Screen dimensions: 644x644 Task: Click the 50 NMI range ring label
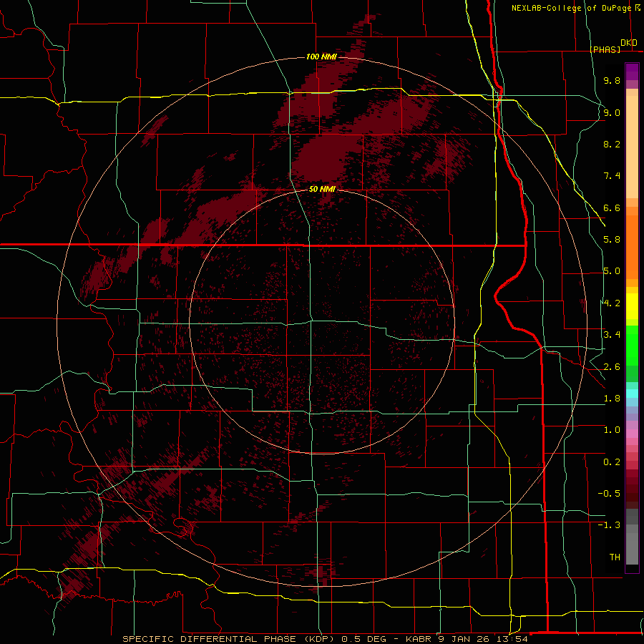pos(322,189)
